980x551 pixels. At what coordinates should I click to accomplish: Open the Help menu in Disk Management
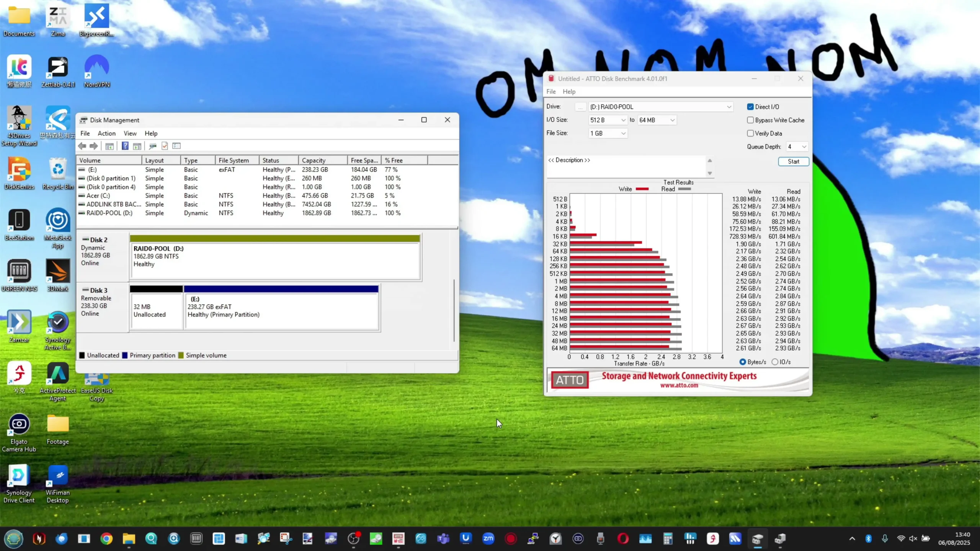pos(151,133)
